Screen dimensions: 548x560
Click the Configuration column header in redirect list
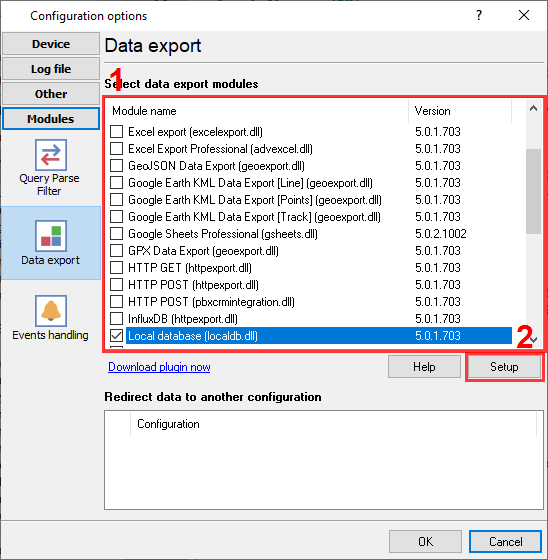[334, 424]
